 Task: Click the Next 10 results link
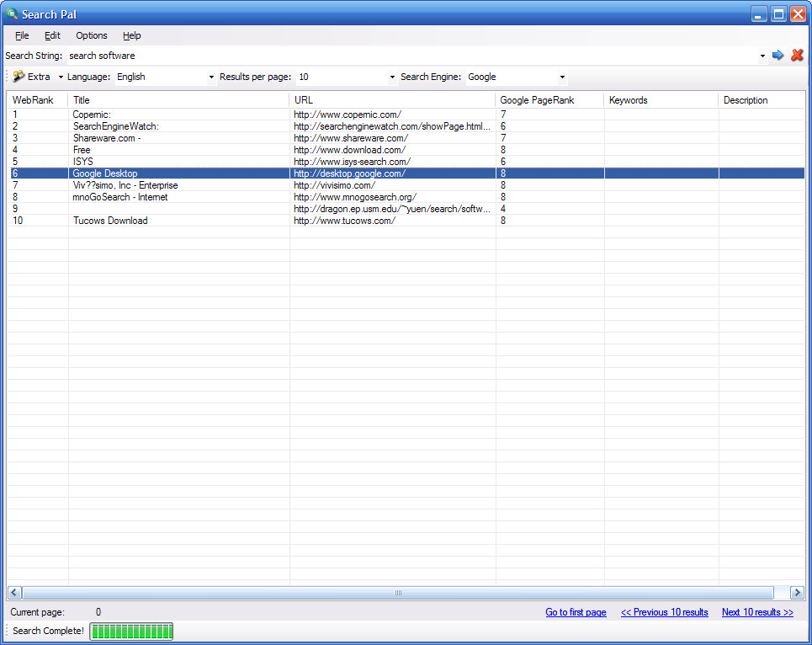tap(757, 612)
